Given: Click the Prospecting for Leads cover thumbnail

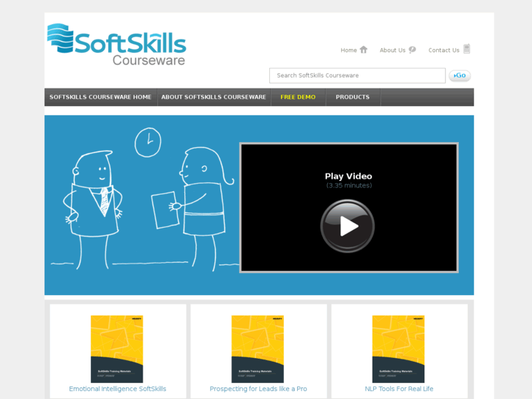Looking at the screenshot, I should tap(258, 349).
